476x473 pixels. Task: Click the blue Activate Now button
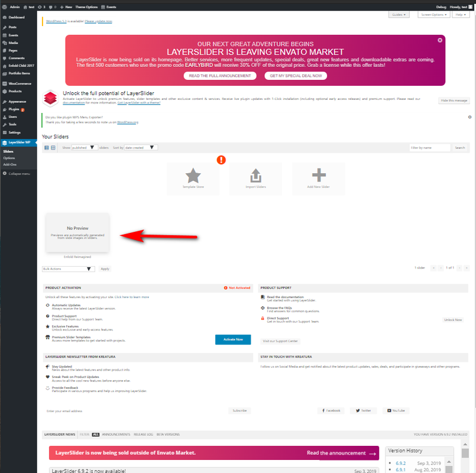(233, 339)
